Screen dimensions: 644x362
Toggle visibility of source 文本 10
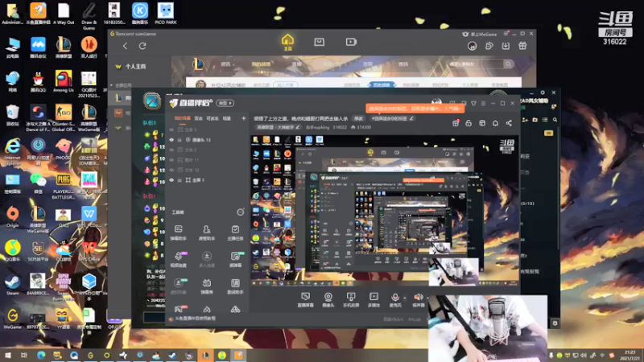pyautogui.click(x=171, y=170)
